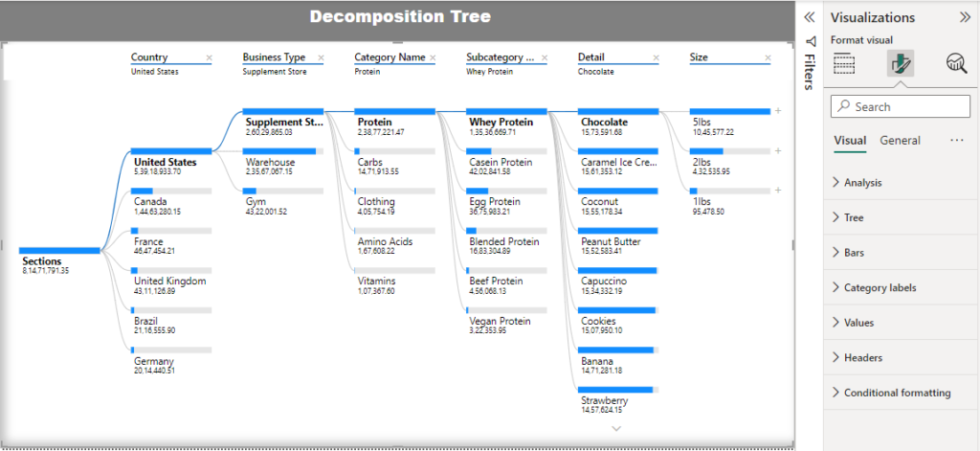Open the Analytics magnifier icon

956,64
